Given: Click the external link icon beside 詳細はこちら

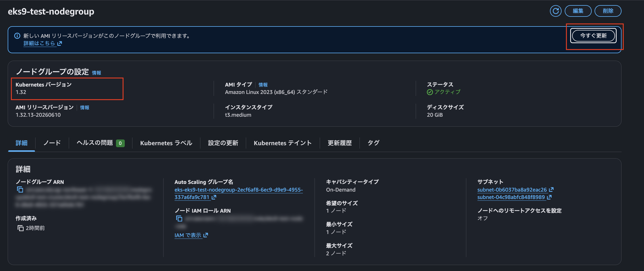Looking at the screenshot, I should click(60, 44).
